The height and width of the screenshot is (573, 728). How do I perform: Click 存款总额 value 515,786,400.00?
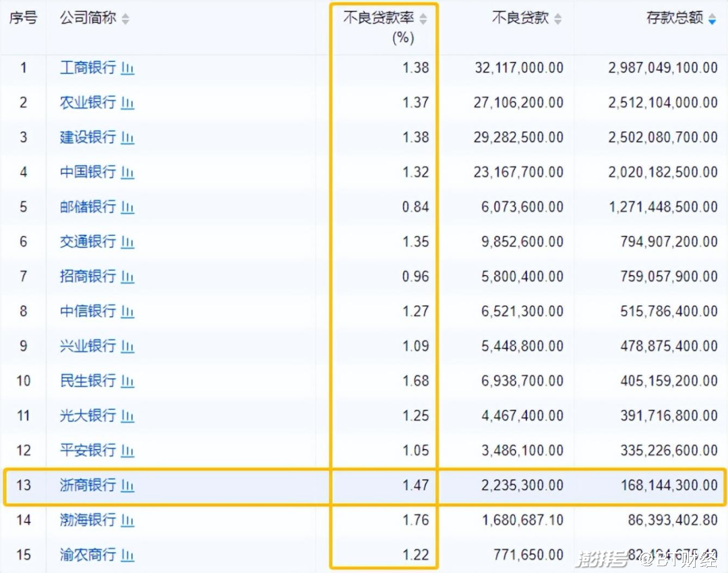(669, 311)
